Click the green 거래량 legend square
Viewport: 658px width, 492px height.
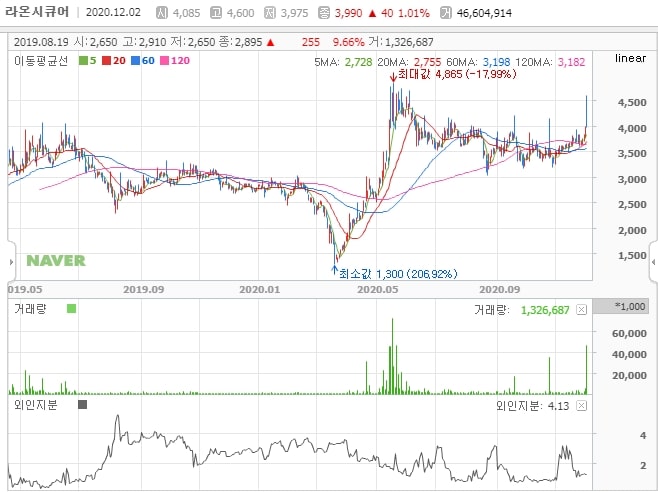point(71,309)
